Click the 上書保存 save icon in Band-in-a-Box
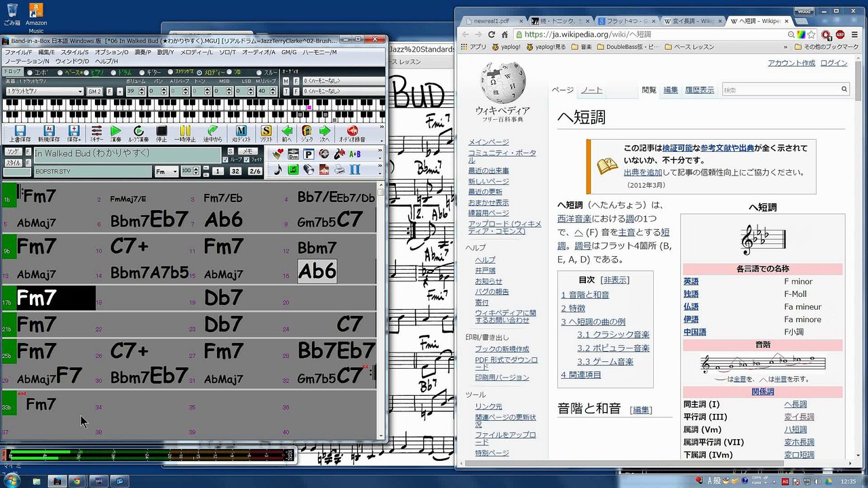The image size is (868, 488). [x=20, y=134]
